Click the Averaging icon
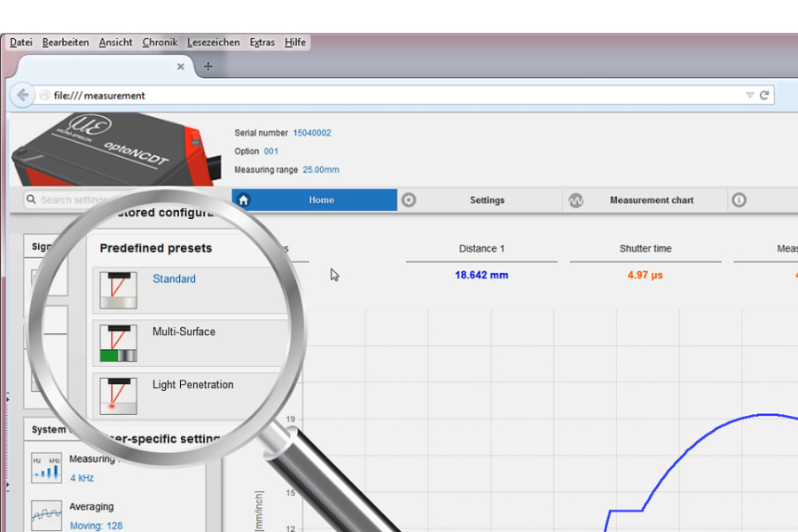This screenshot has height=532, width=798. point(46,515)
